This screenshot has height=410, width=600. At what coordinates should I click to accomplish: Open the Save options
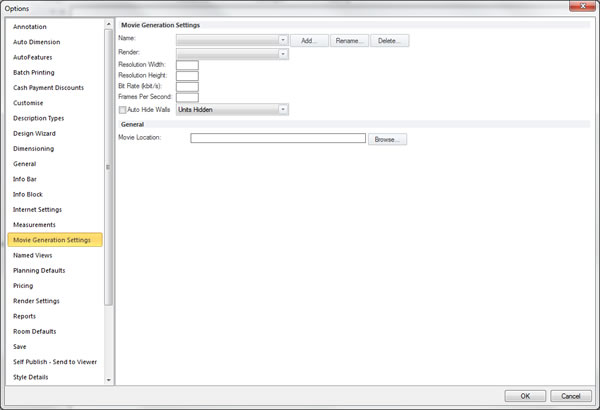pyautogui.click(x=20, y=347)
